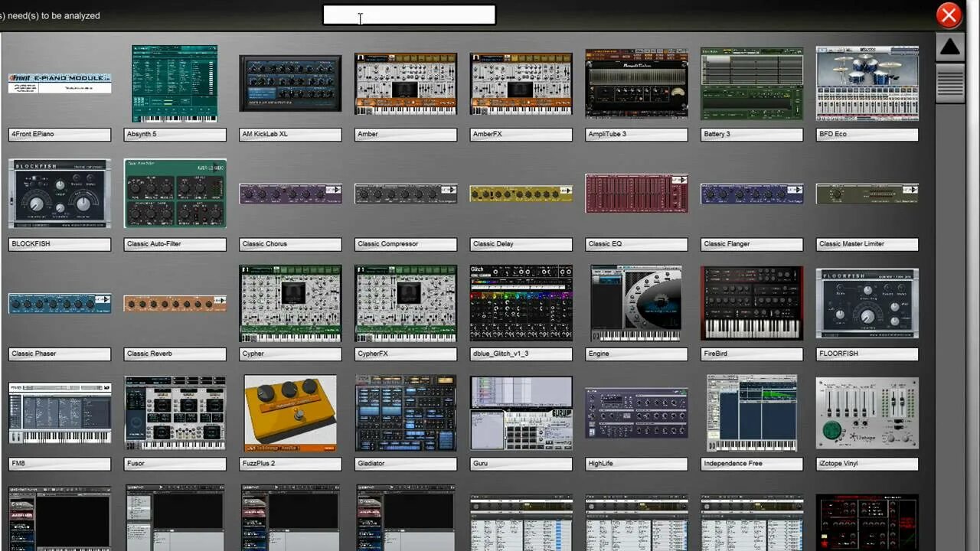Click the scroll-up arrow button
The width and height of the screenshot is (980, 551).
pyautogui.click(x=949, y=47)
